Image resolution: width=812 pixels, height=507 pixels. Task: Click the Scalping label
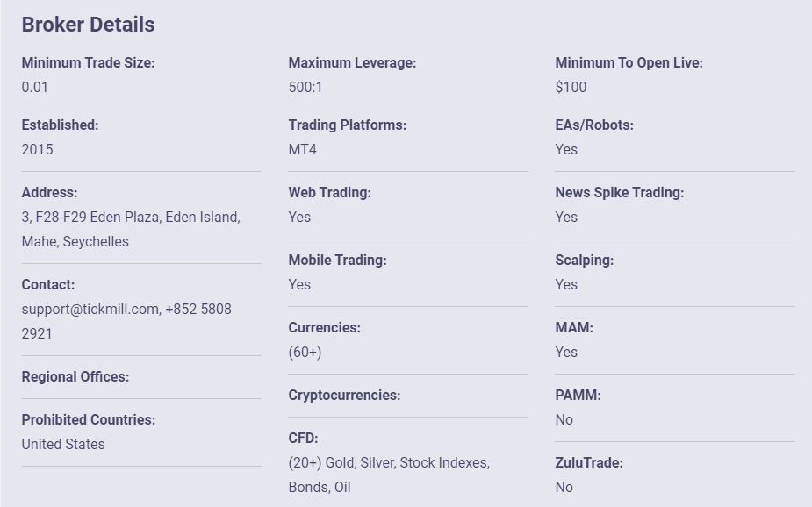tap(584, 260)
